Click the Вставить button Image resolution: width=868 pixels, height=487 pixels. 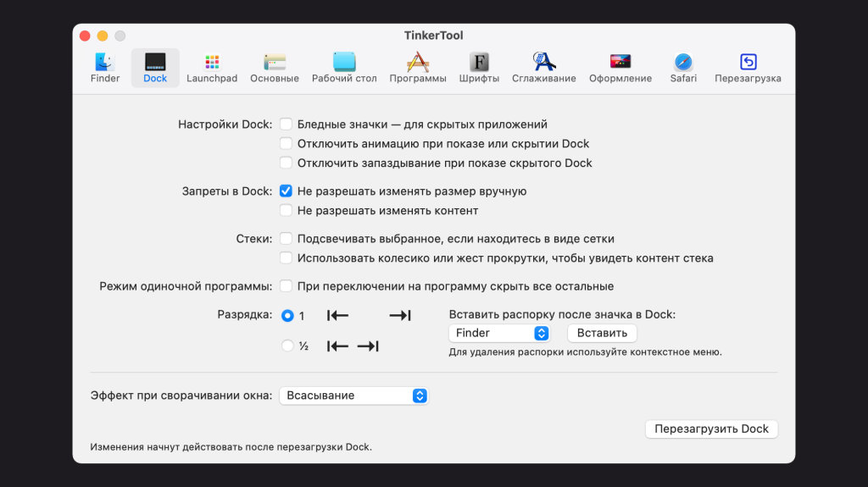602,334
